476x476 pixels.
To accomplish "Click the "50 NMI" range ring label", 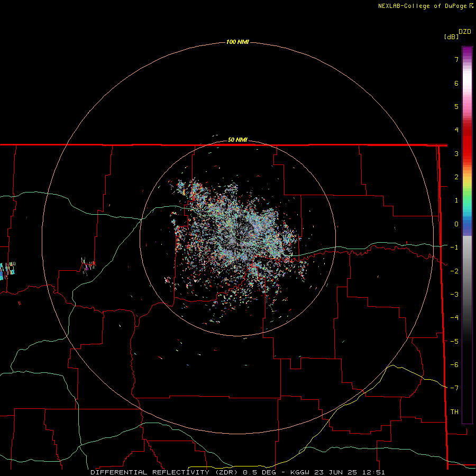I will click(237, 140).
